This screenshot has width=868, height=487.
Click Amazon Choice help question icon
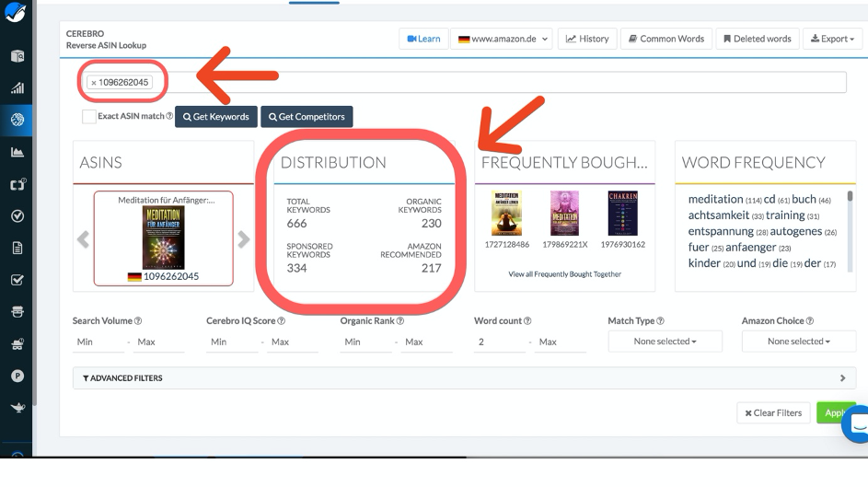coord(810,321)
